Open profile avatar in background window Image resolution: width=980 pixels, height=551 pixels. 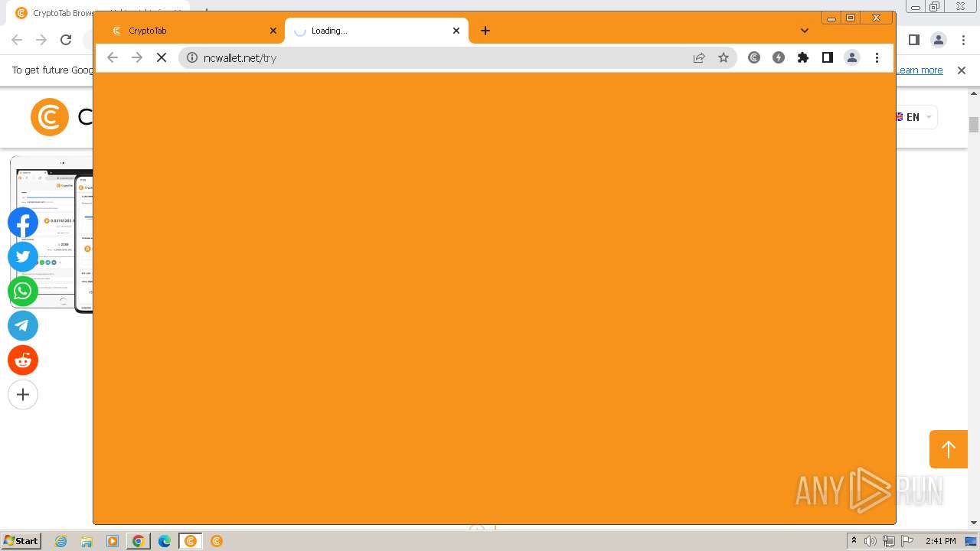[939, 40]
